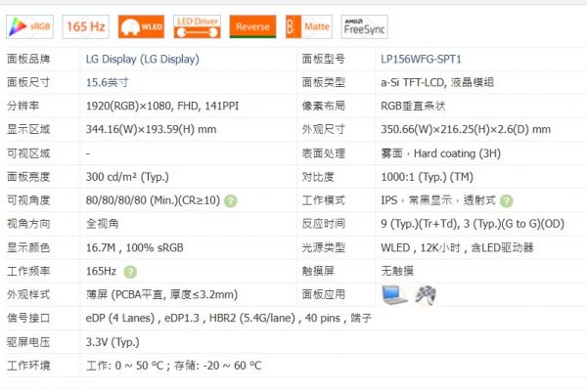Click the 0 ~ 50 °C operating environment value

click(174, 366)
